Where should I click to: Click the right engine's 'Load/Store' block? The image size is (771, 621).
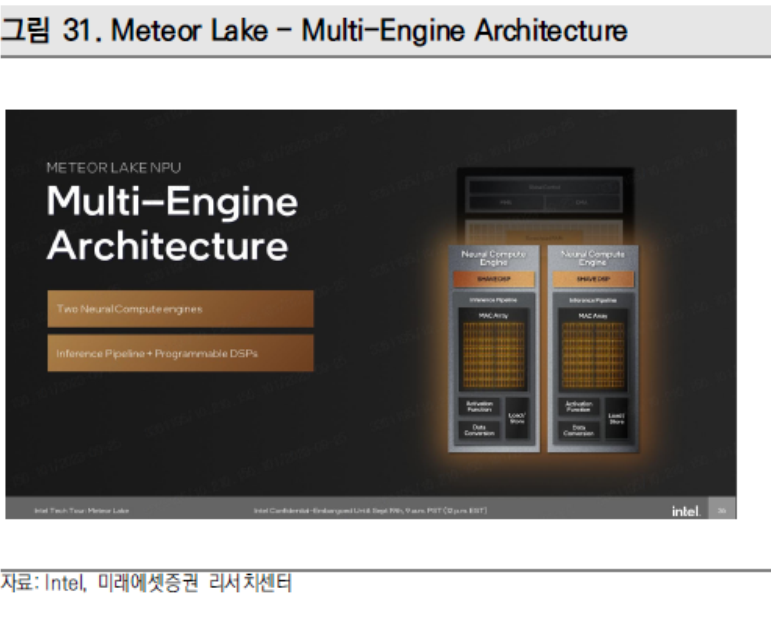click(x=617, y=418)
